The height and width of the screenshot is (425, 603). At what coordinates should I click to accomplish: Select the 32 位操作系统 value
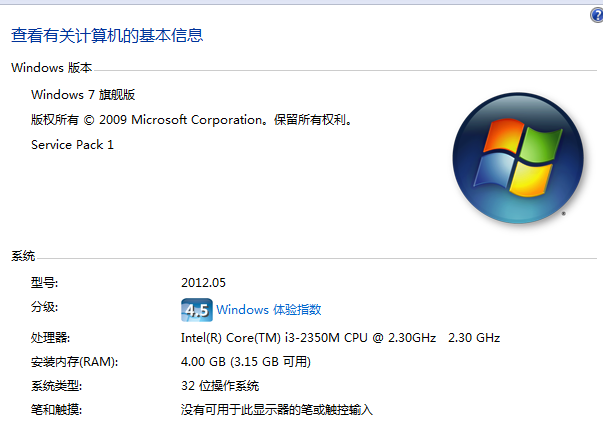tap(220, 386)
